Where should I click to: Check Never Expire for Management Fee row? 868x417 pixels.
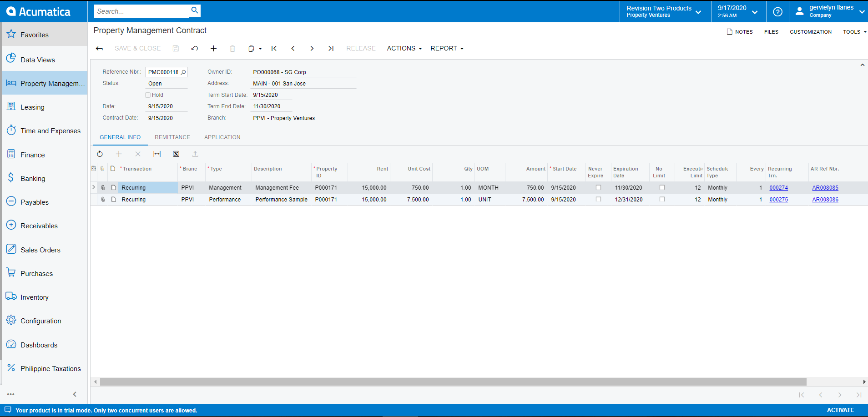click(599, 188)
